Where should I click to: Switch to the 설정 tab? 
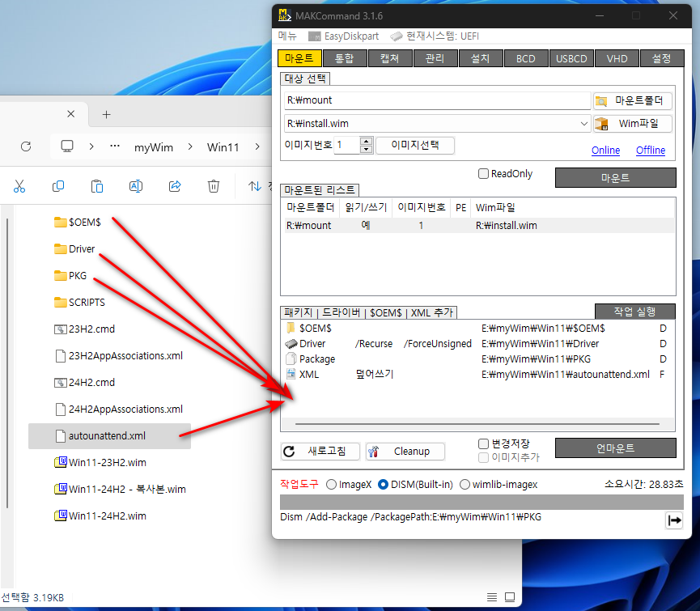[662, 58]
